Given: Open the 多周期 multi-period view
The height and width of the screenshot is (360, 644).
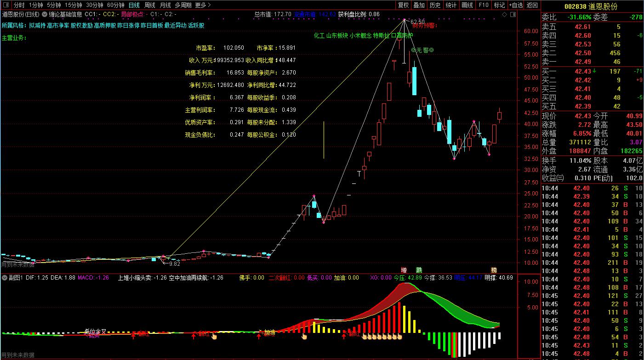Looking at the screenshot, I should click(x=183, y=5).
